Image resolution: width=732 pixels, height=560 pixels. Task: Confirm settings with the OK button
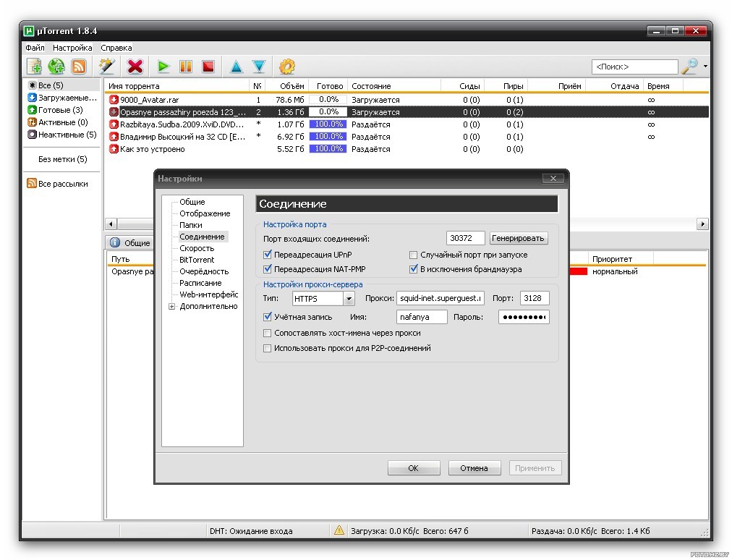[414, 468]
